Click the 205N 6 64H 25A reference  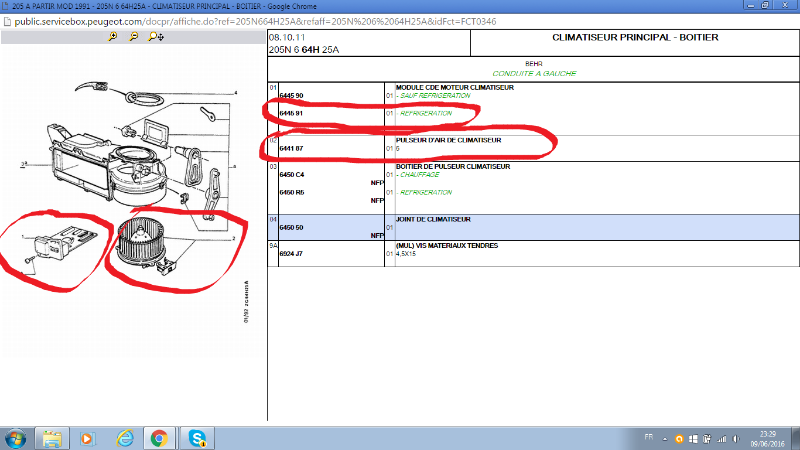pos(304,50)
